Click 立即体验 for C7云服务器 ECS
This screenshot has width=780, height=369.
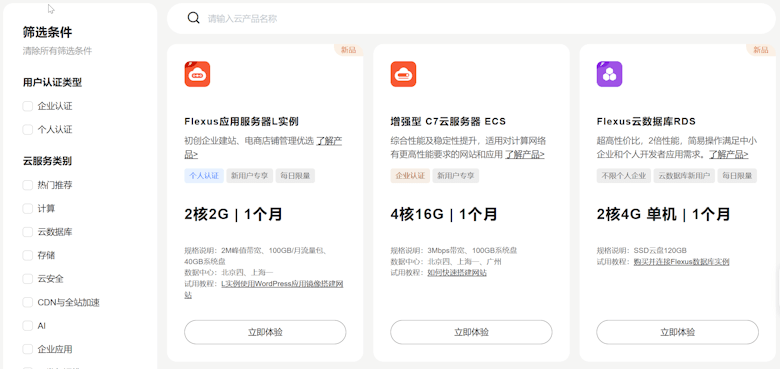pyautogui.click(x=471, y=332)
